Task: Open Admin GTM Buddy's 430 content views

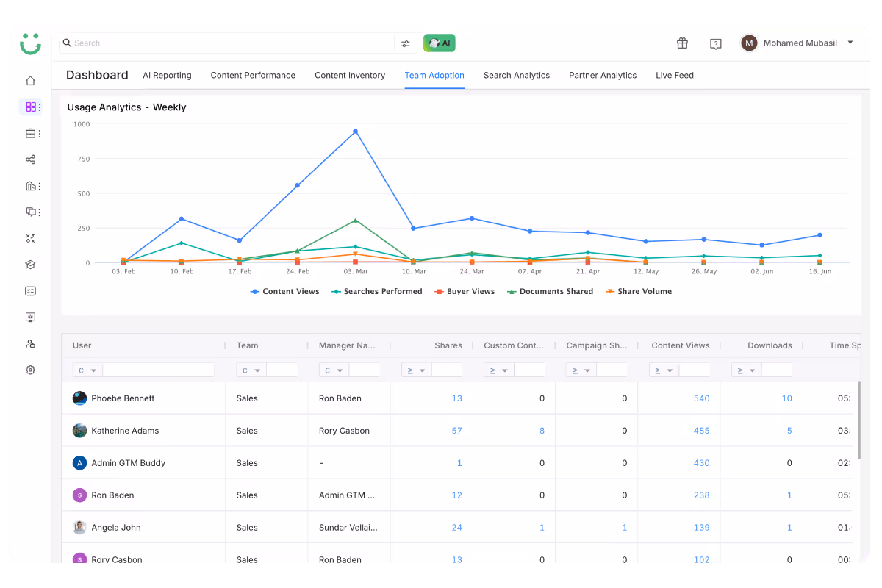Action: [x=702, y=463]
